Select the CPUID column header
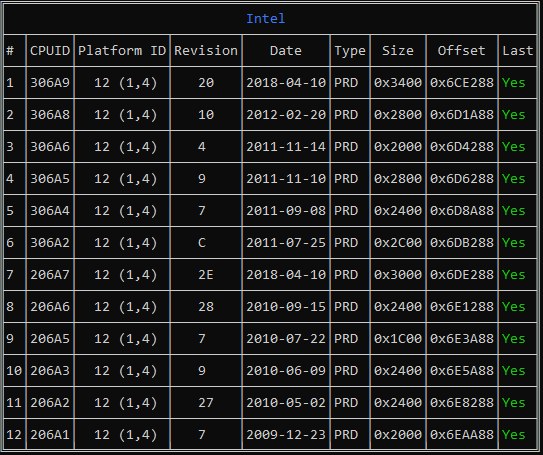This screenshot has height=455, width=543. (50, 51)
